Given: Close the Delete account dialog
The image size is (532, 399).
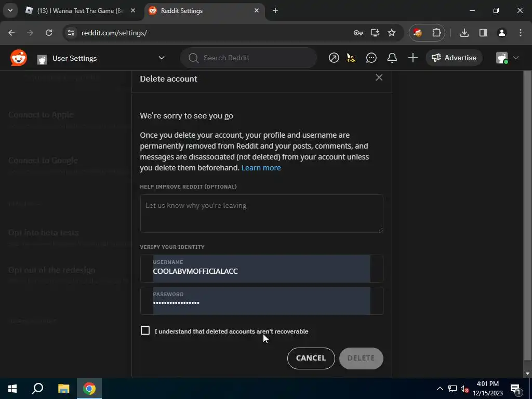Looking at the screenshot, I should tap(379, 78).
